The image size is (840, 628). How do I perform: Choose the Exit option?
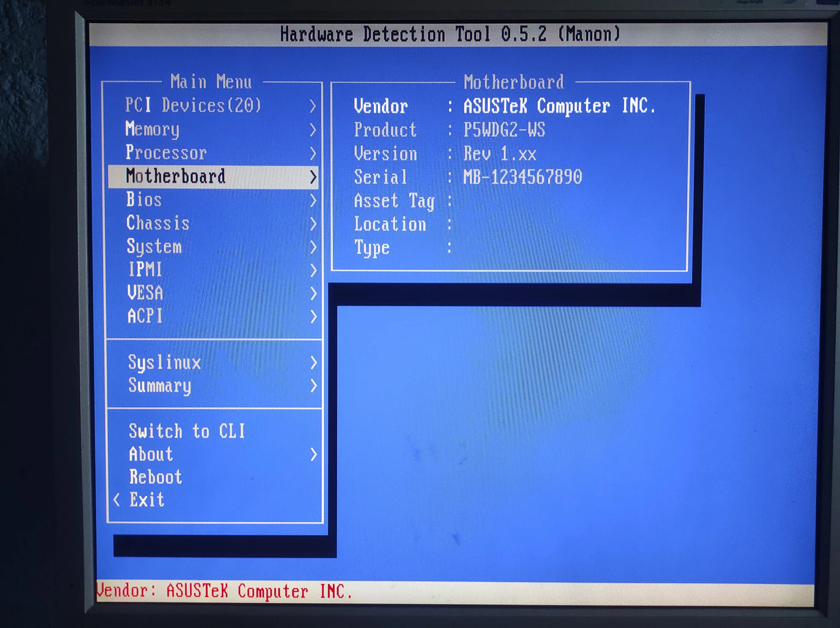146,500
